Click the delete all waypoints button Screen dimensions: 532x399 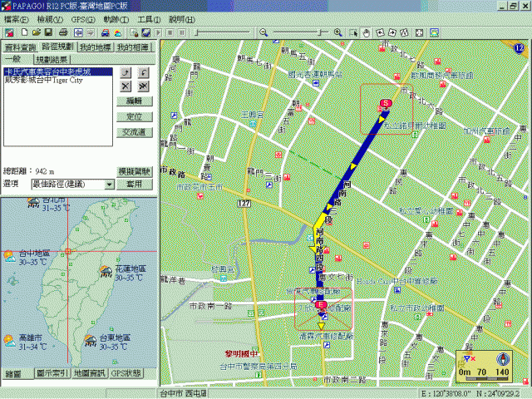coord(144,86)
